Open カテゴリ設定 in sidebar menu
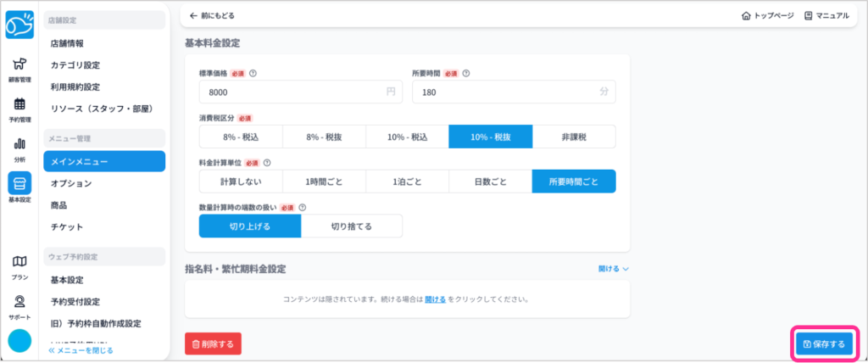This screenshot has width=868, height=363. 75,65
